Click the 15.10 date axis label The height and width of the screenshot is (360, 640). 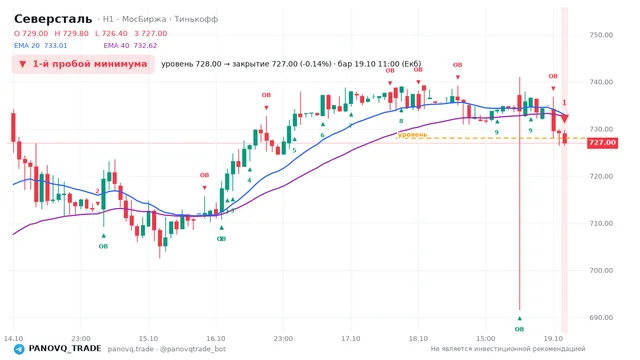point(148,338)
